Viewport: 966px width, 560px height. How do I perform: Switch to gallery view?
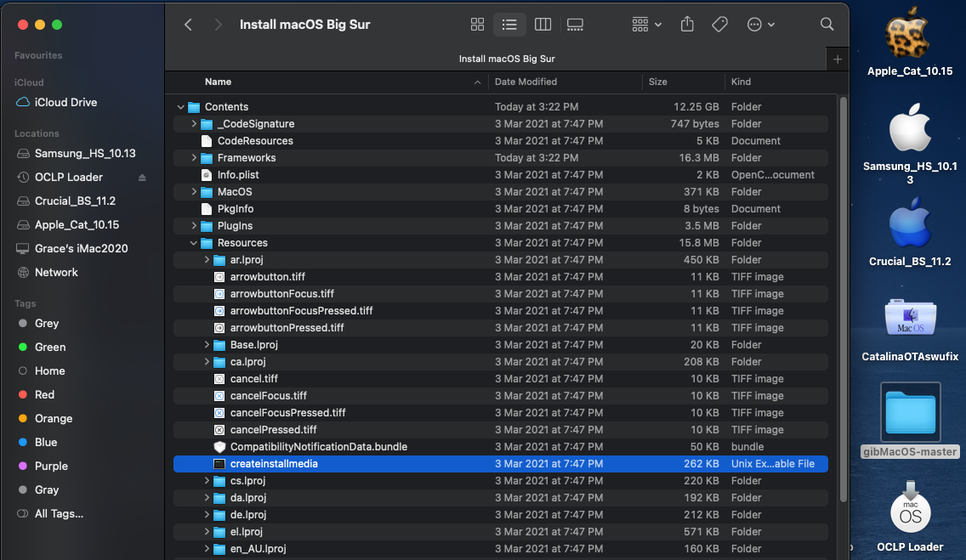click(575, 25)
